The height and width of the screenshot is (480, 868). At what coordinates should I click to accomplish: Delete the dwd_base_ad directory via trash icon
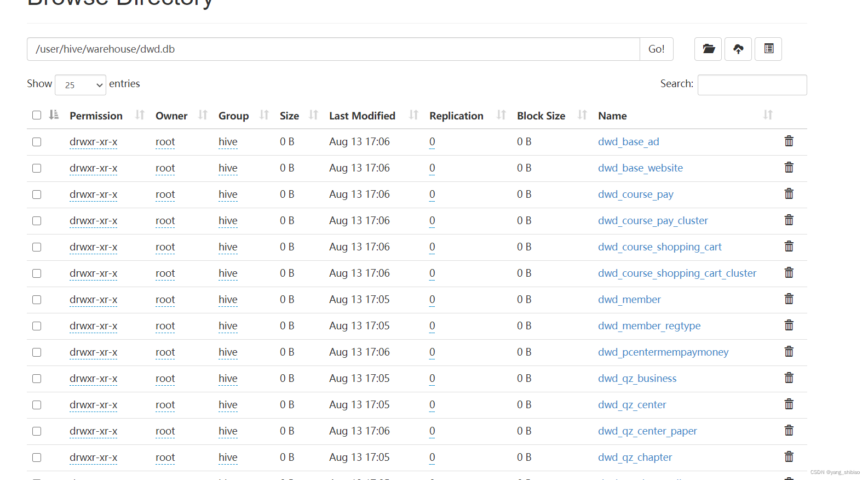coord(789,141)
